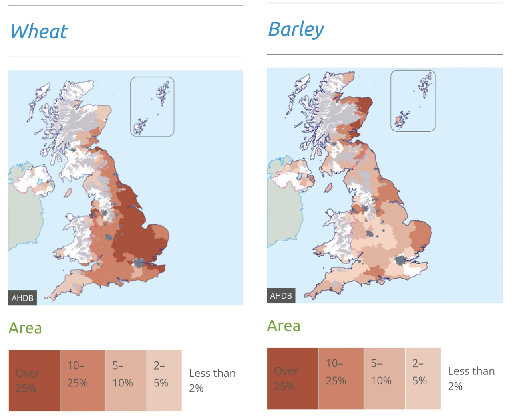The width and height of the screenshot is (515, 420).
Task: Click Barley legend 'Less than 2%' label
Action: click(x=471, y=378)
